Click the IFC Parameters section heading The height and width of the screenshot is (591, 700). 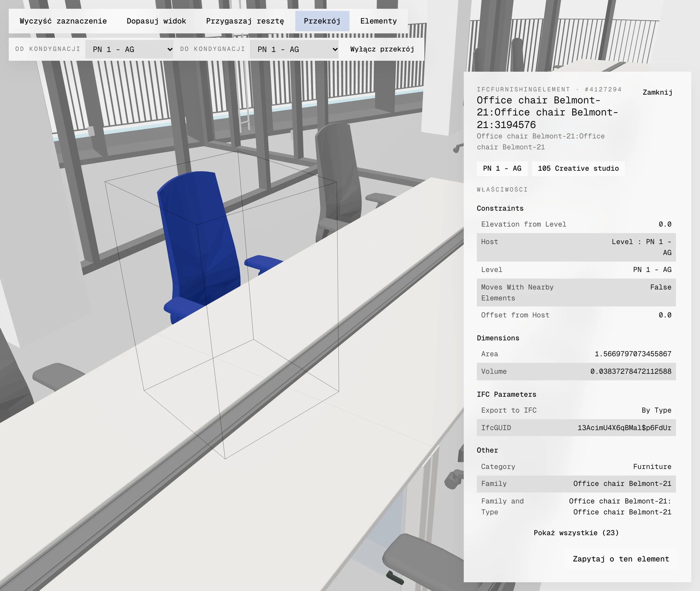(506, 394)
